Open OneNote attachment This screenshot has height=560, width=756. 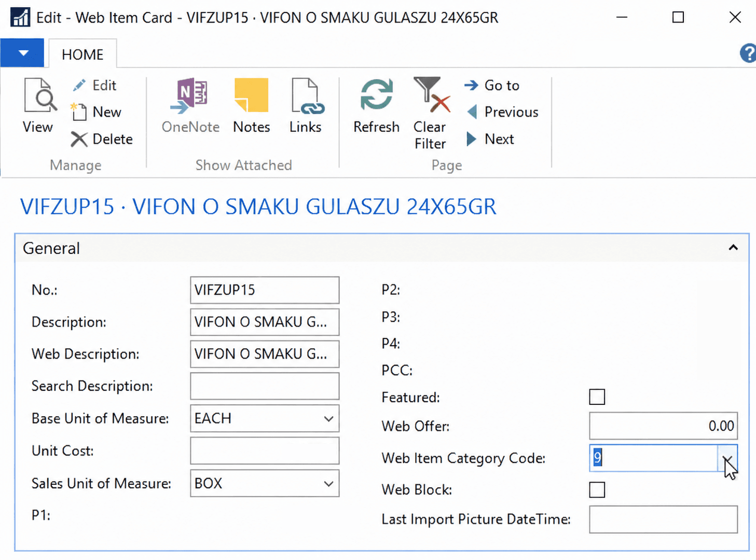190,105
